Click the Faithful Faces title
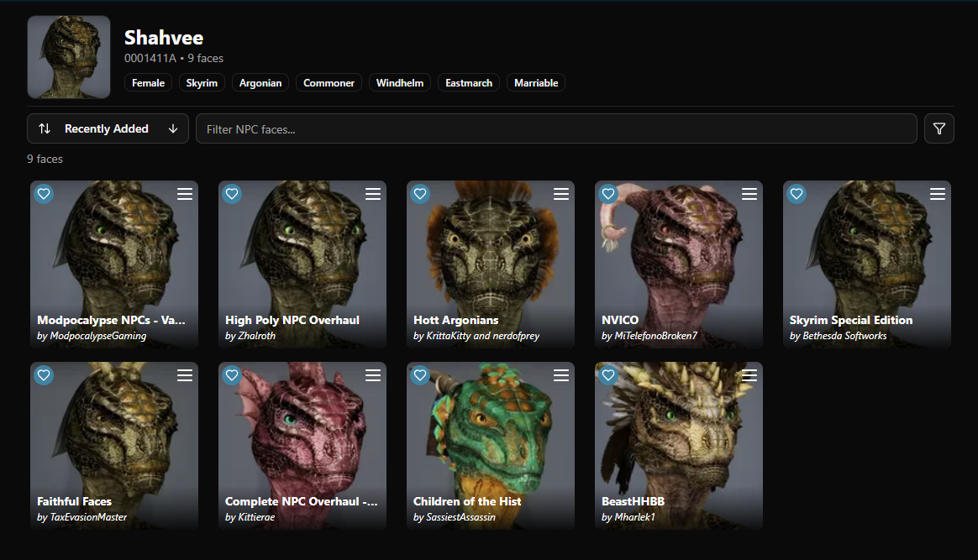 [74, 501]
